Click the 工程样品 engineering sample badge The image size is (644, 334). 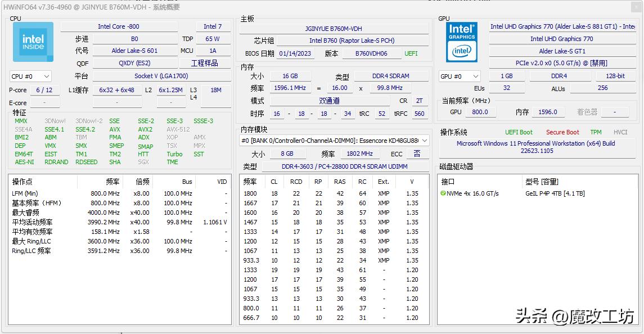coord(205,62)
